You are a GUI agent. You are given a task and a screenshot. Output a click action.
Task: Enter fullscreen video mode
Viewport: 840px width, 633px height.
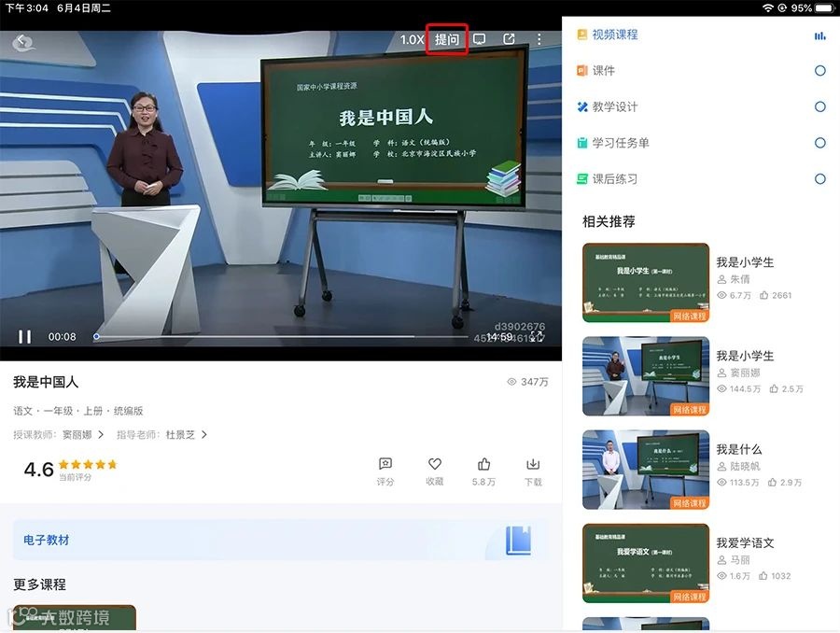pos(538,337)
